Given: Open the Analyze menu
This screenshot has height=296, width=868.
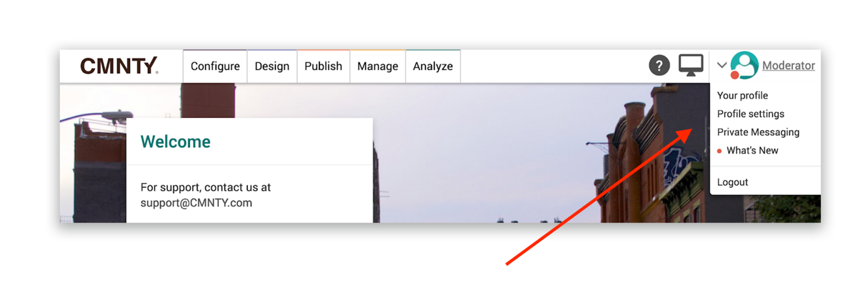Looking at the screenshot, I should [433, 66].
